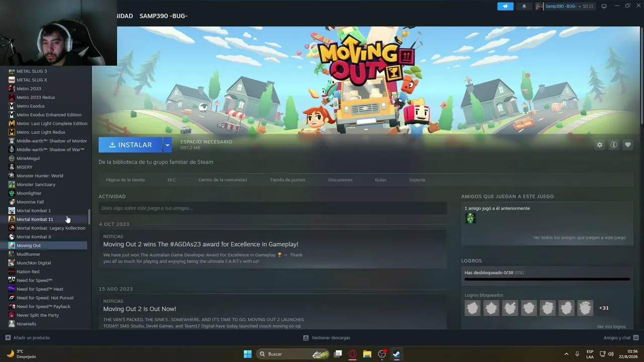The width and height of the screenshot is (644, 362).
Task: Open the SAMP390 -BUG- profile menu
Action: 164,16
